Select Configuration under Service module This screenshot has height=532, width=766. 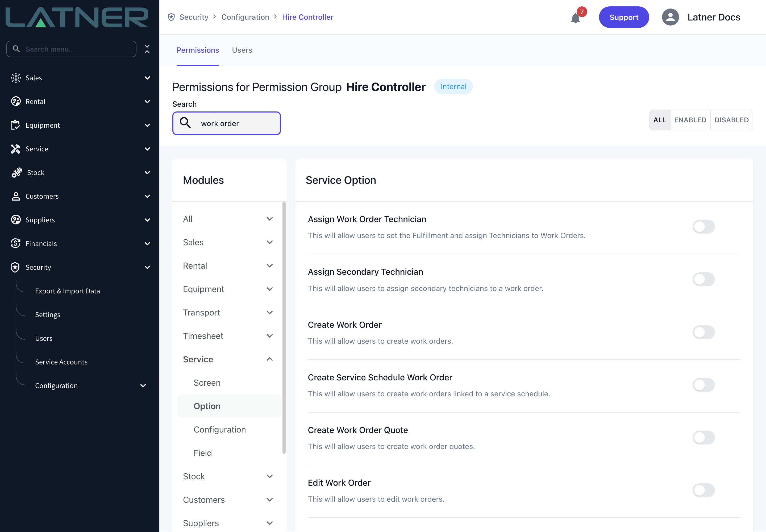(x=220, y=429)
